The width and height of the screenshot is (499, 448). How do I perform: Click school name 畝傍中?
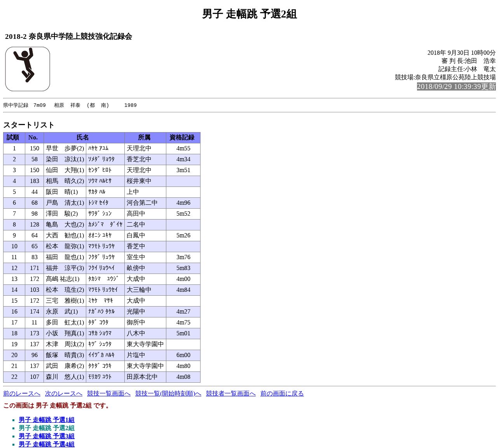[x=136, y=268]
